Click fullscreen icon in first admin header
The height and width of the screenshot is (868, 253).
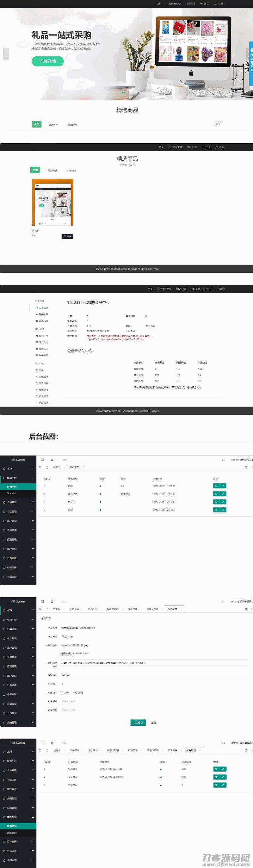coord(223,460)
